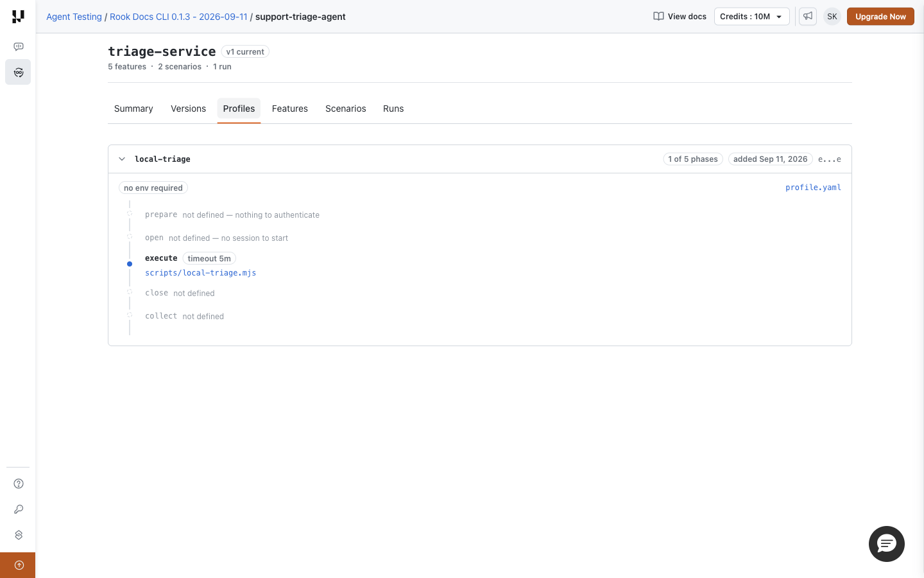Click the '1 of 5 phases' badge

[x=693, y=159]
